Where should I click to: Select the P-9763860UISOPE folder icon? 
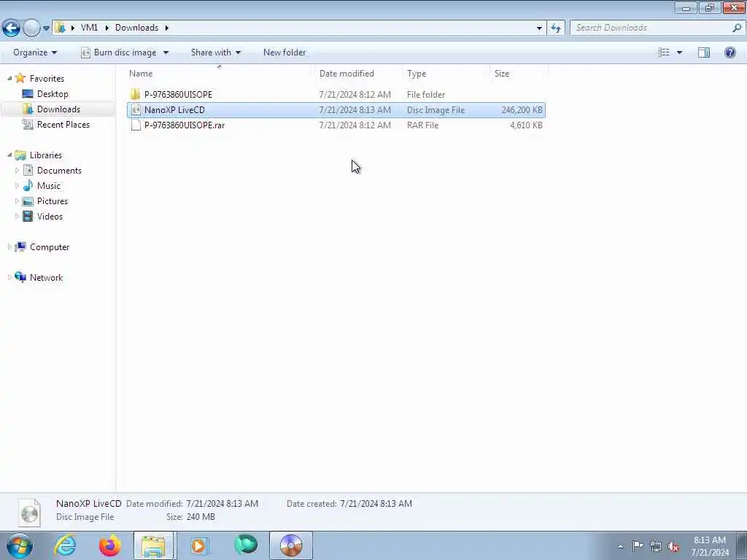coord(135,94)
